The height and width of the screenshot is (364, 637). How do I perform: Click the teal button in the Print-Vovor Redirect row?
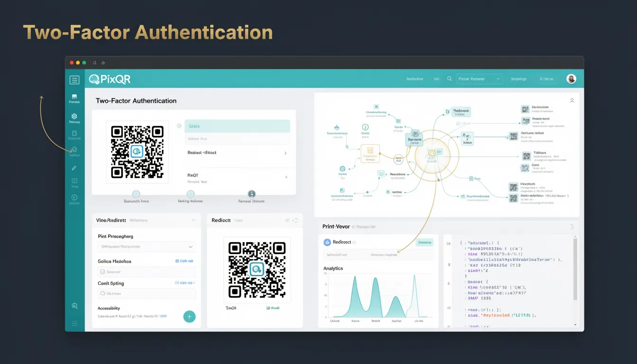pos(425,242)
